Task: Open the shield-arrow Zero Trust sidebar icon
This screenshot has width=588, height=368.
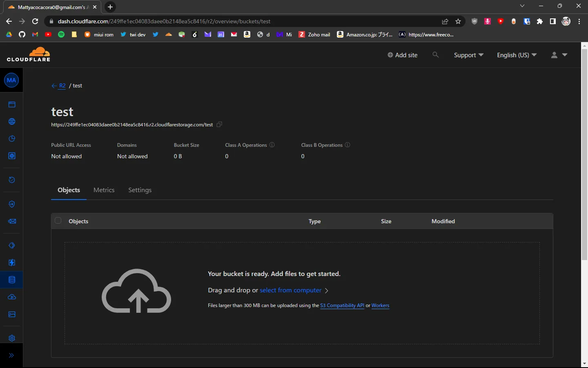Action: 12,204
